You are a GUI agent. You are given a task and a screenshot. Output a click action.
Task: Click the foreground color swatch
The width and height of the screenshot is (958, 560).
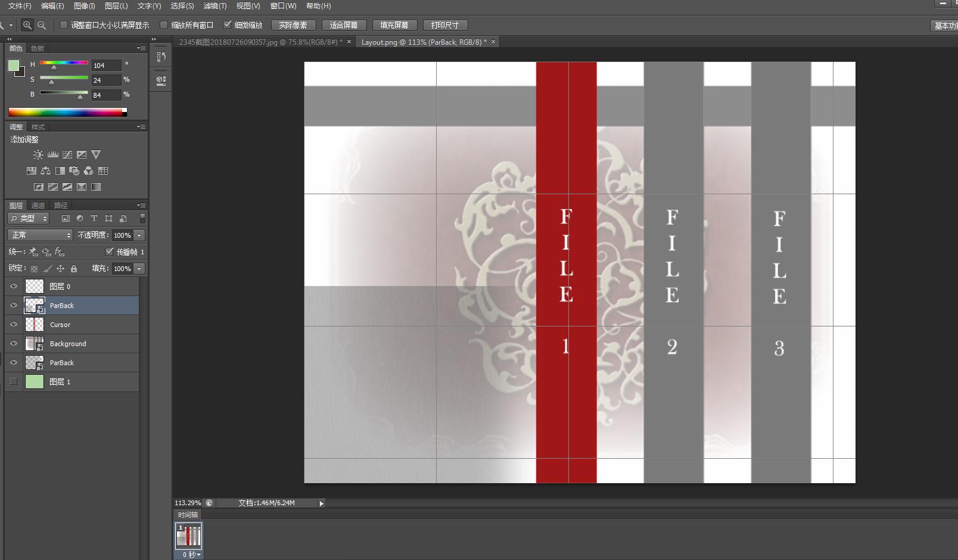pyautogui.click(x=13, y=66)
